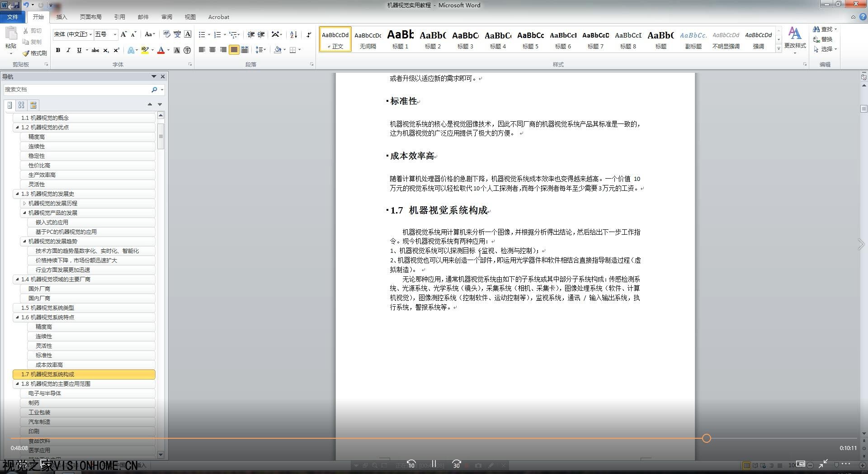Switch to the 页面布局 tab
This screenshot has width=868, height=474.
(90, 17)
